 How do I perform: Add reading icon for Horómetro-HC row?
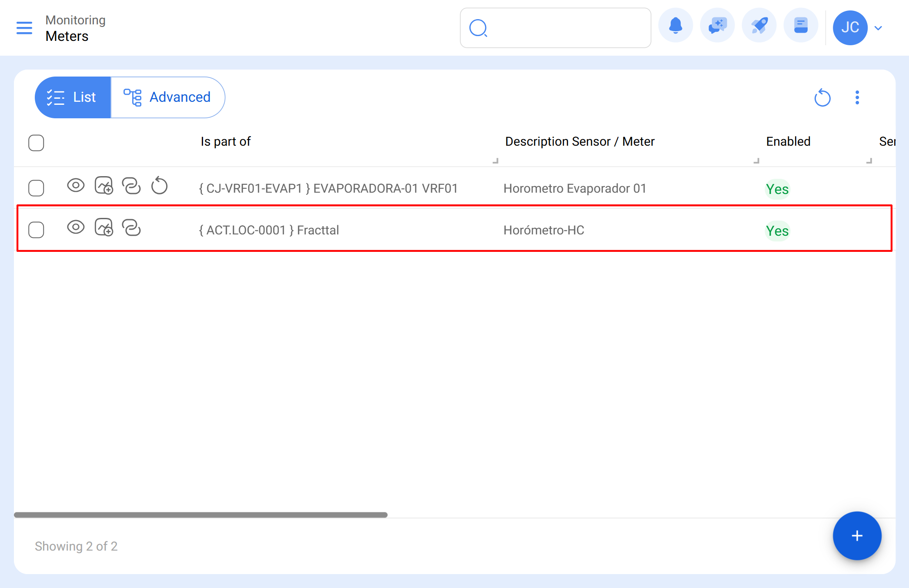point(104,227)
